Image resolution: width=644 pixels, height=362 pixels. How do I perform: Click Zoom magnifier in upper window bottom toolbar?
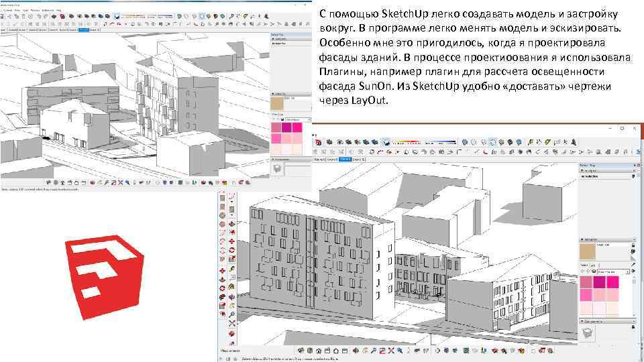[107, 182]
